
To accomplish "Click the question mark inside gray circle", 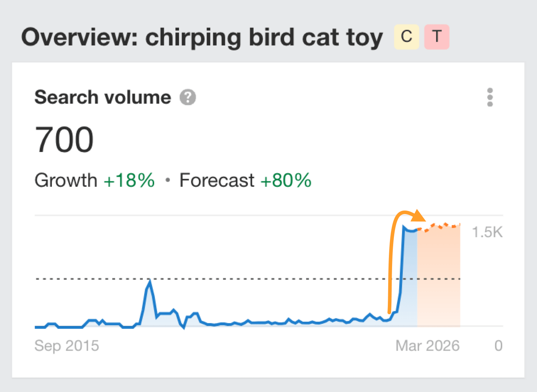I will [188, 97].
